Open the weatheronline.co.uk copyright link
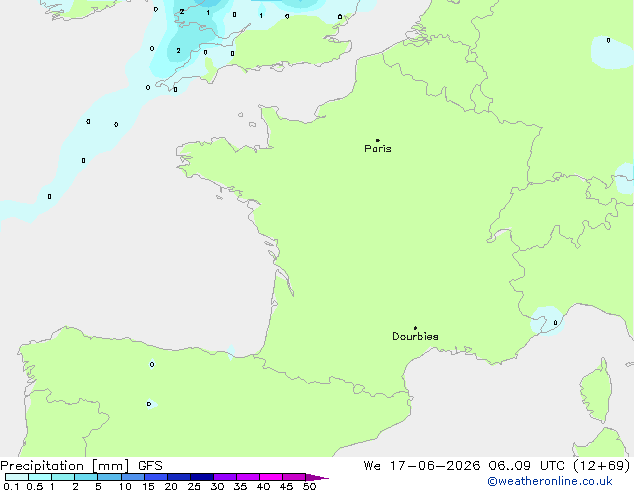Image resolution: width=634 pixels, height=490 pixels. (x=550, y=481)
